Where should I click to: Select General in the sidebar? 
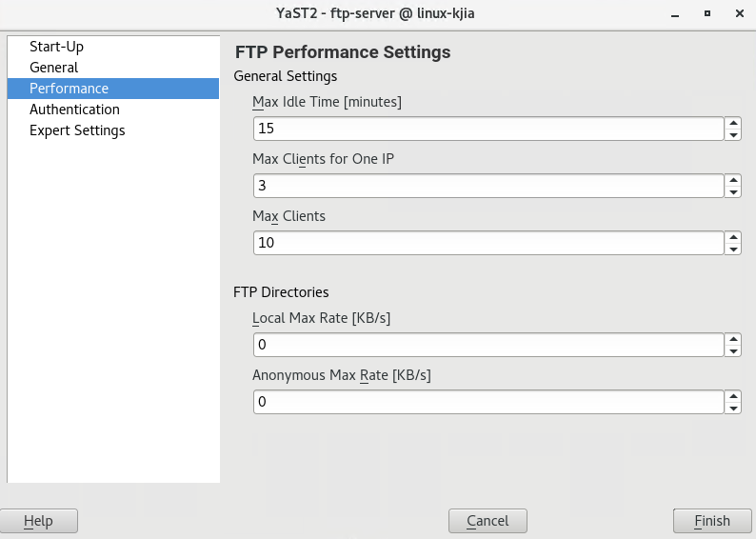[53, 68]
